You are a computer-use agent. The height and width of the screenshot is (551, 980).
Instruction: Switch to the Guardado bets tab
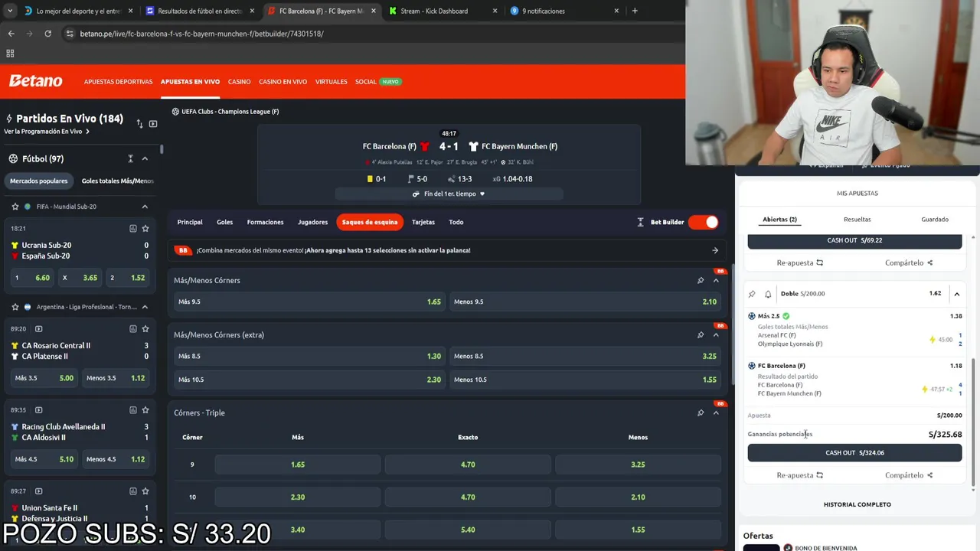pyautogui.click(x=935, y=220)
